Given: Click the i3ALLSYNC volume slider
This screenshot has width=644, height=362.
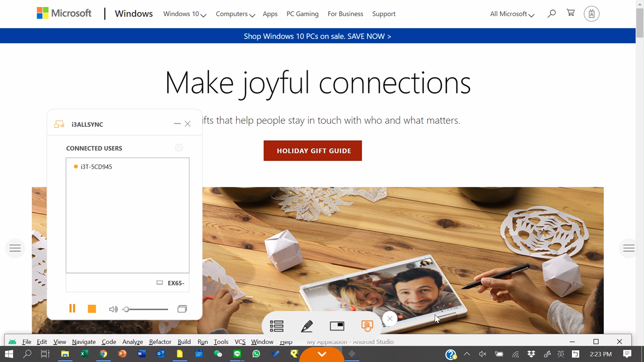Looking at the screenshot, I should pyautogui.click(x=146, y=309).
